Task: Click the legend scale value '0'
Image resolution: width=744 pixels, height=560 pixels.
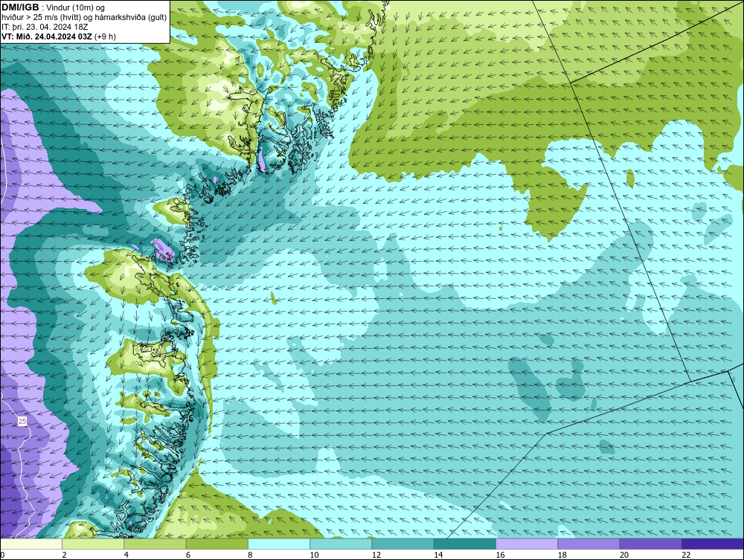Action: point(2,555)
